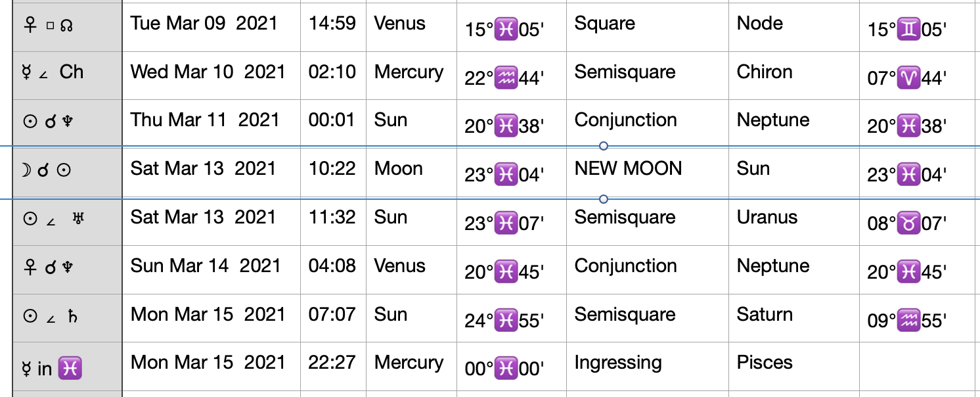The height and width of the screenshot is (397, 980).
Task: Select the 08° Taurus 07' position cell
Action: tap(920, 219)
